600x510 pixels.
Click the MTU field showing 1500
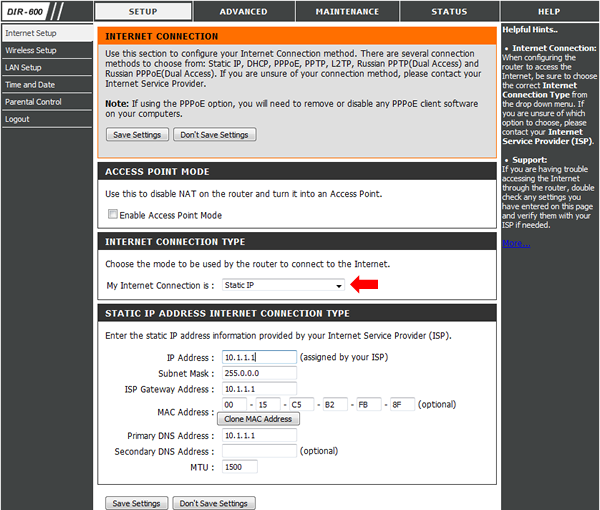(x=240, y=467)
